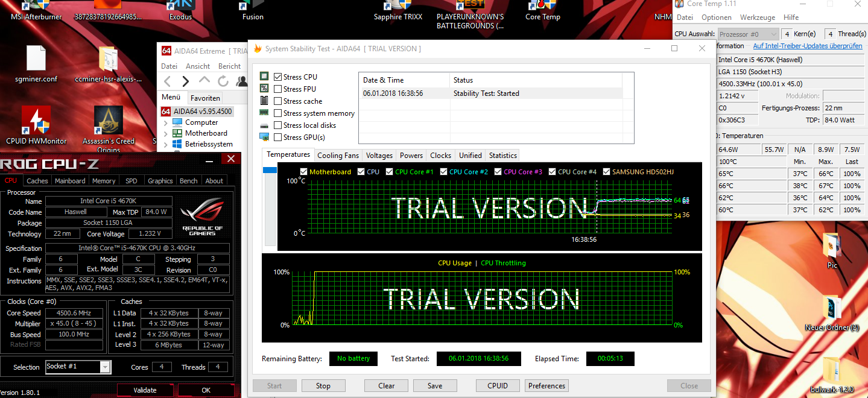Open Preferences in Stability Test
Screen dimensions: 868x398
pos(547,386)
